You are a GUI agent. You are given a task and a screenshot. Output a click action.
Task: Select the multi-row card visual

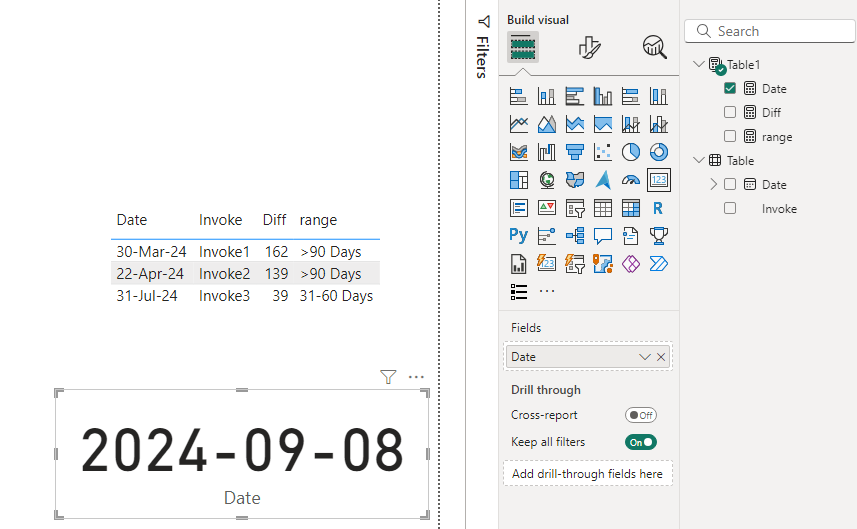[519, 208]
